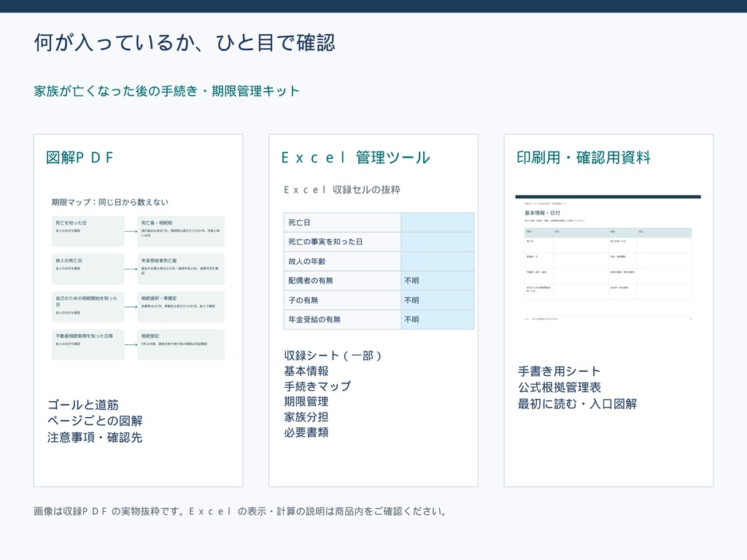
Task: Click '基本情報' in the sheet list
Action: point(306,371)
